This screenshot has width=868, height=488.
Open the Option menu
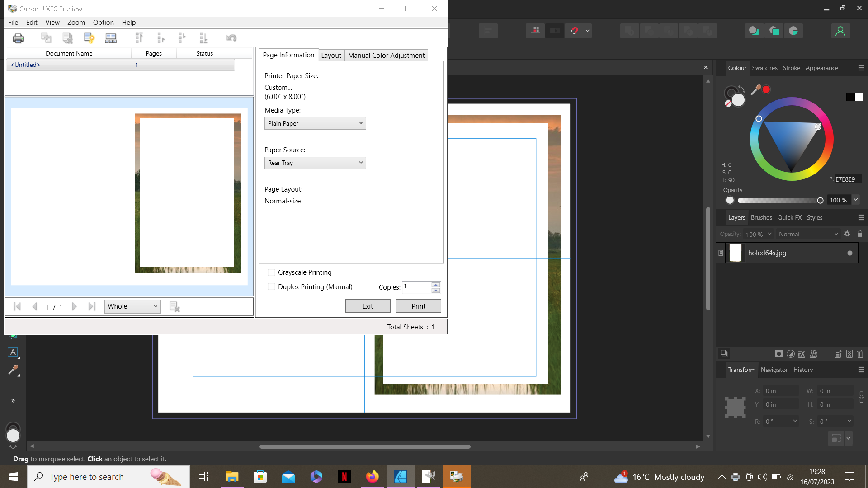tap(103, 22)
